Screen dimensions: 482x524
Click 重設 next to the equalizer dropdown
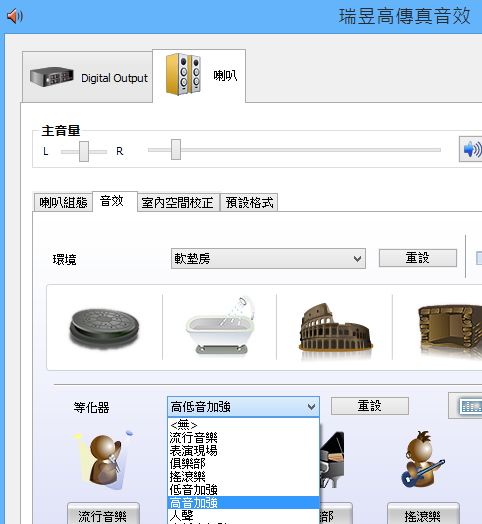[370, 406]
